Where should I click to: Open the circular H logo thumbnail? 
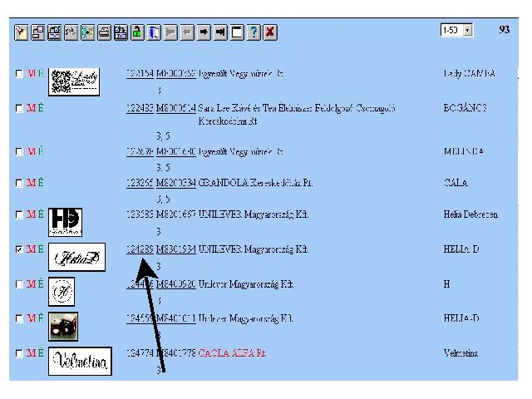62,292
